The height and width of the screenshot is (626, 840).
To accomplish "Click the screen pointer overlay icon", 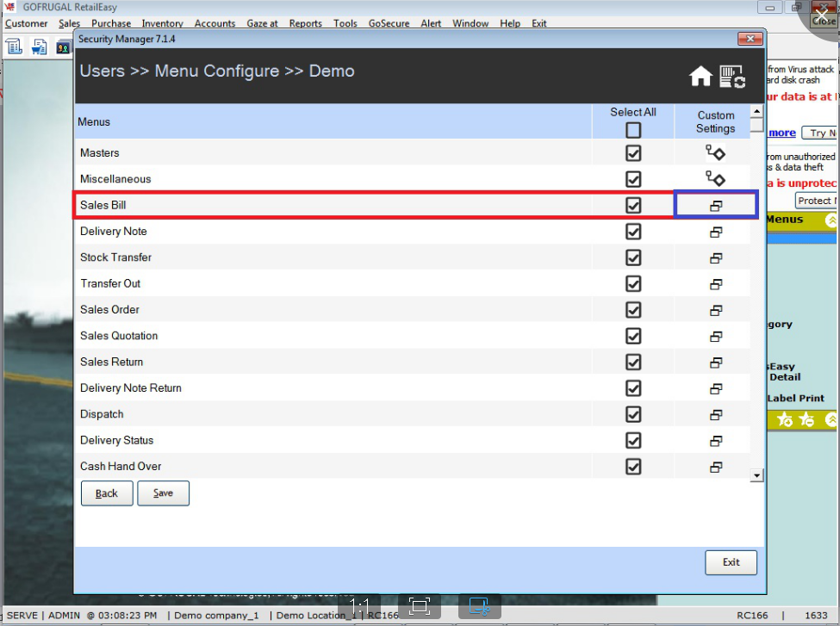I will pyautogui.click(x=480, y=606).
